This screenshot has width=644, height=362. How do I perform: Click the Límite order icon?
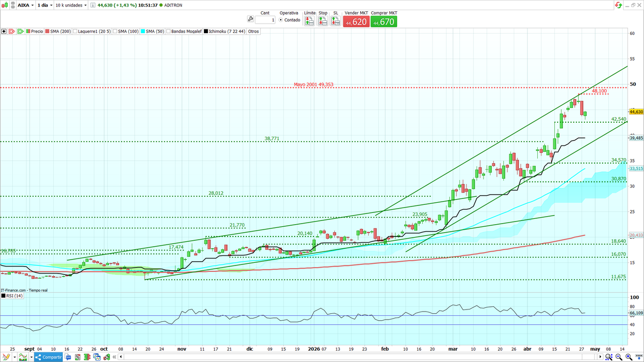coord(309,21)
